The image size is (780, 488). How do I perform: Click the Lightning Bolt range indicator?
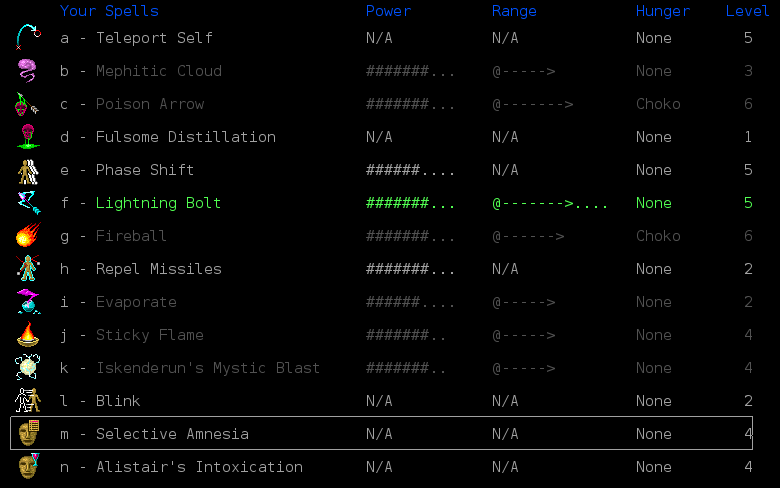coord(549,203)
